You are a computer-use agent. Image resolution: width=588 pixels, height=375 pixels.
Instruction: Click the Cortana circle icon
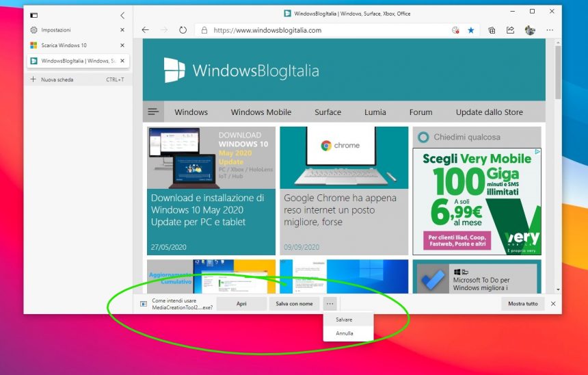423,137
